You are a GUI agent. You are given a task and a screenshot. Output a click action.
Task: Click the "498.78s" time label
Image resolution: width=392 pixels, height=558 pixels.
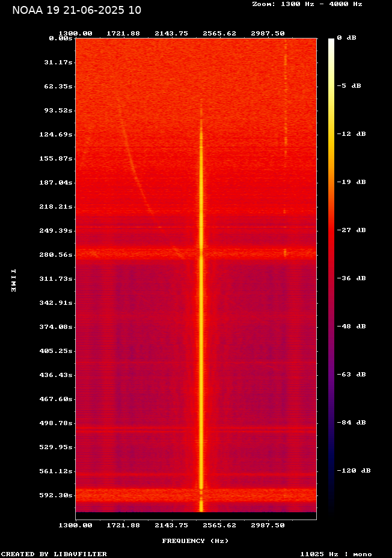click(56, 423)
